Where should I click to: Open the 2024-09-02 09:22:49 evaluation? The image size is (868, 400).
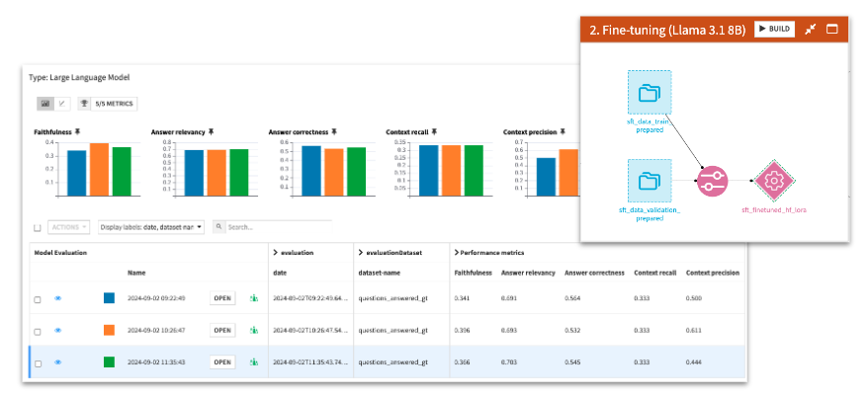pos(222,298)
